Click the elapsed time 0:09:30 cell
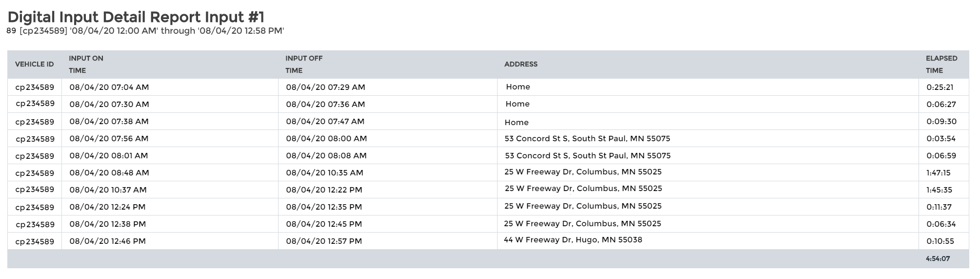Image resolution: width=980 pixels, height=279 pixels. (x=941, y=122)
